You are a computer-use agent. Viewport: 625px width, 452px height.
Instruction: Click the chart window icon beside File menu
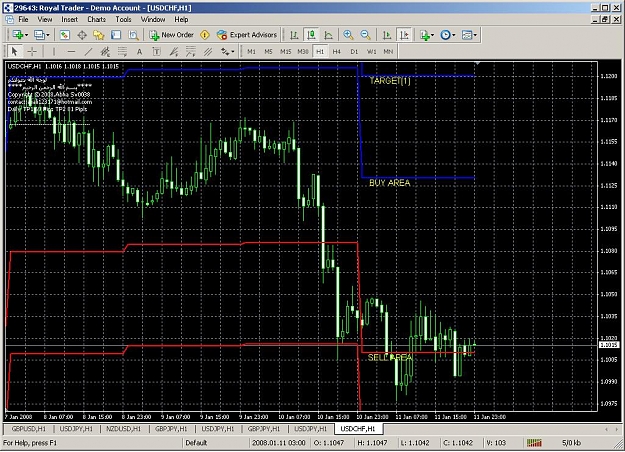9,20
